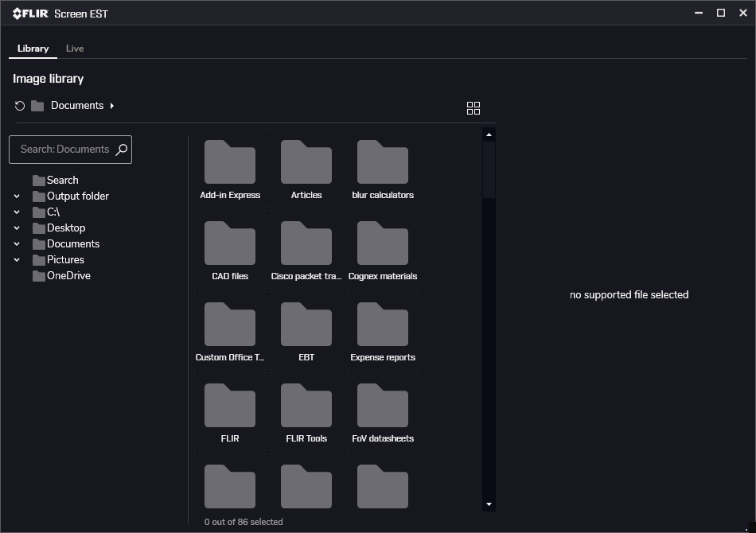This screenshot has height=533, width=756.
Task: Open the Documents breadcrumb arrow dropdown
Action: 112,106
